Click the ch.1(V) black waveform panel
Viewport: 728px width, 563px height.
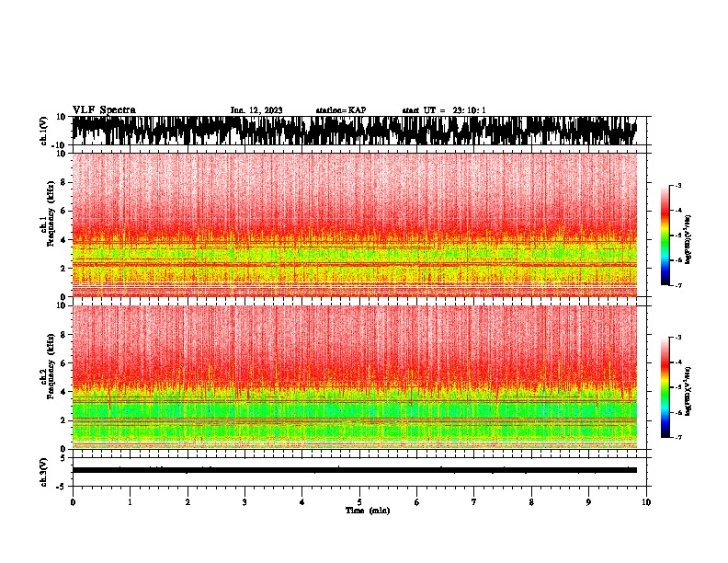354,131
